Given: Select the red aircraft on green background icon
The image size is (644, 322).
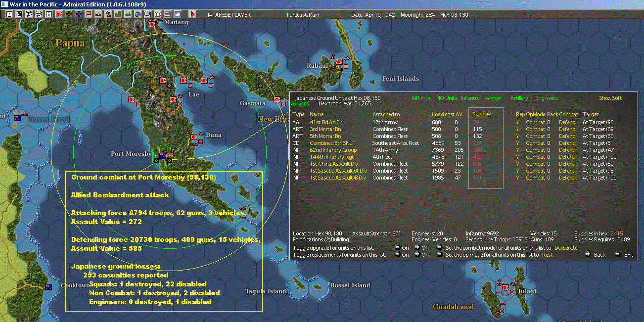Looking at the screenshot, I should [x=69, y=14].
